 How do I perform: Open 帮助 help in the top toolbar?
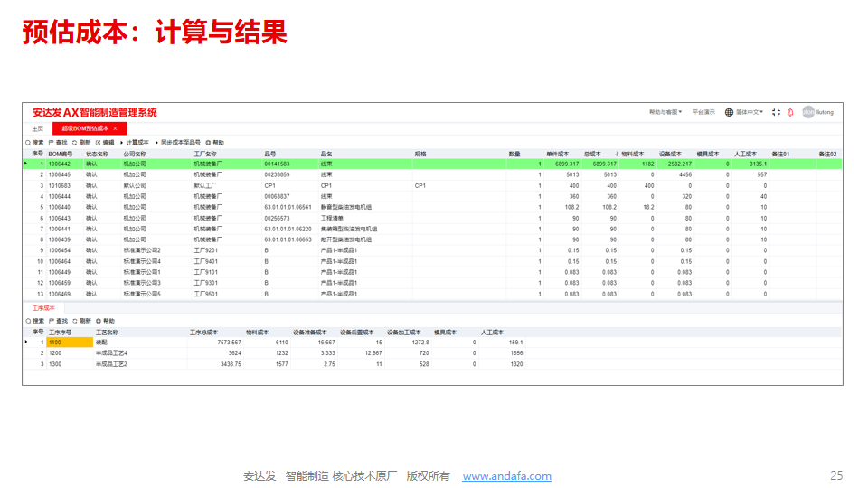[214, 143]
